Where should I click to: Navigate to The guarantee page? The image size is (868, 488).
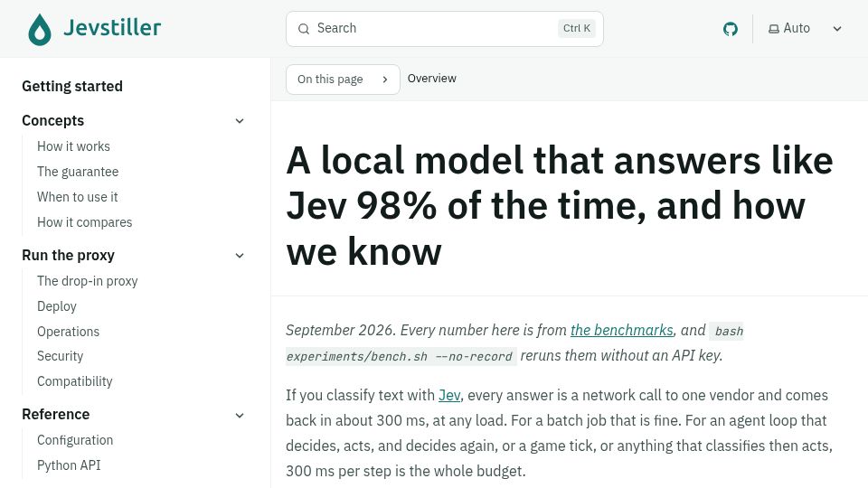[x=78, y=172]
